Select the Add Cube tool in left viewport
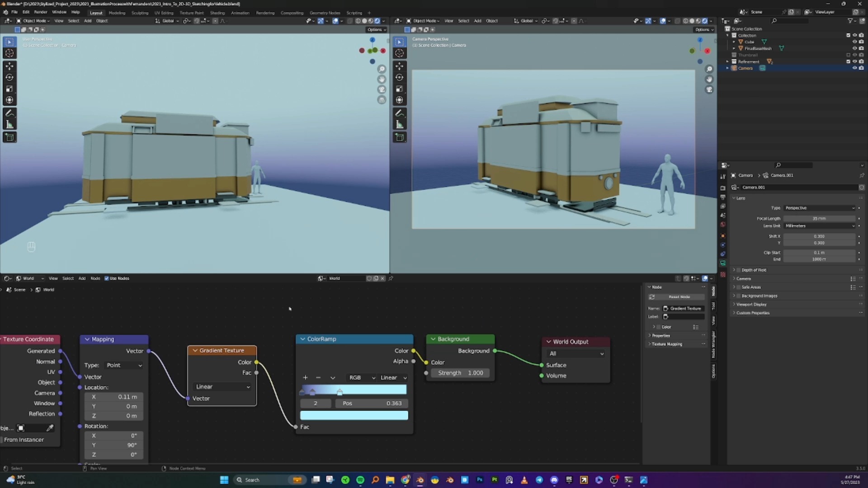The image size is (868, 488). (x=9, y=137)
